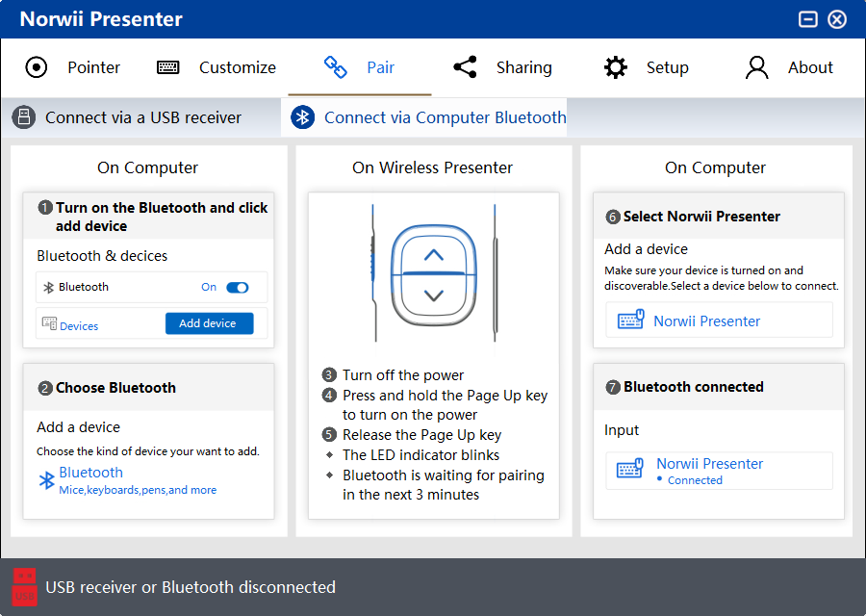Click the connected Norwii Presenter entry
The image size is (866, 616).
coord(719,470)
